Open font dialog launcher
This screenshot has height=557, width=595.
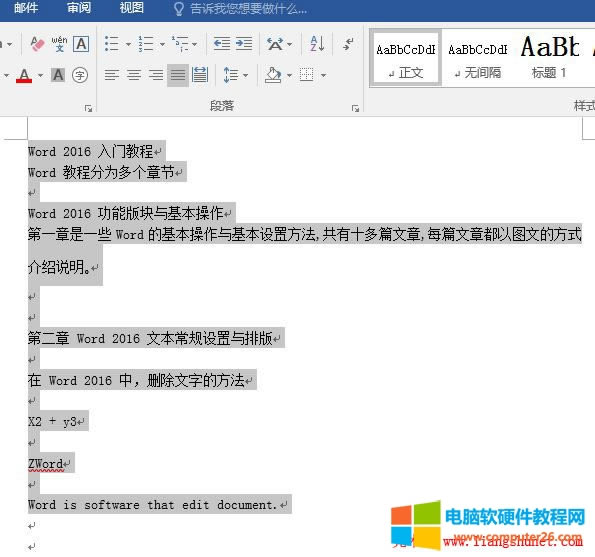pos(89,109)
